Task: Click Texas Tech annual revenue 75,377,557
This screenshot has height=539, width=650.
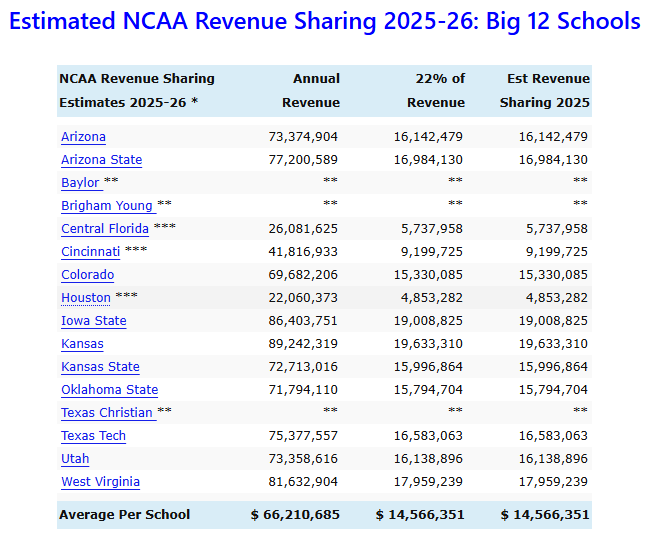Action: point(303,436)
